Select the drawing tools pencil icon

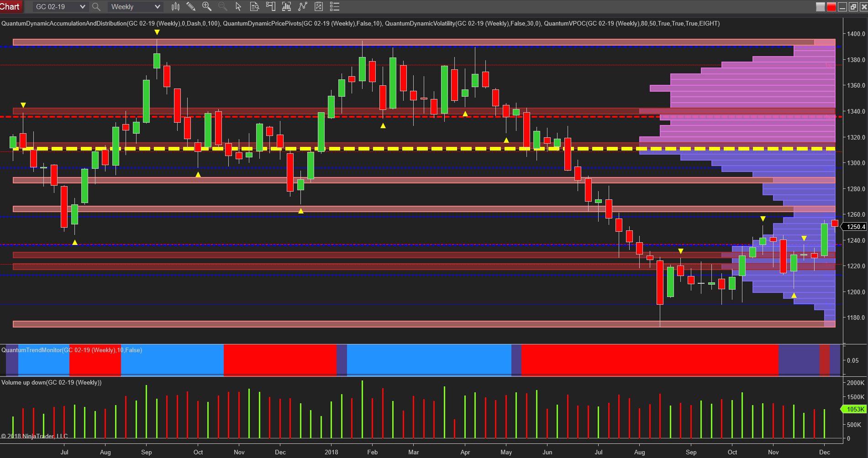(x=191, y=6)
